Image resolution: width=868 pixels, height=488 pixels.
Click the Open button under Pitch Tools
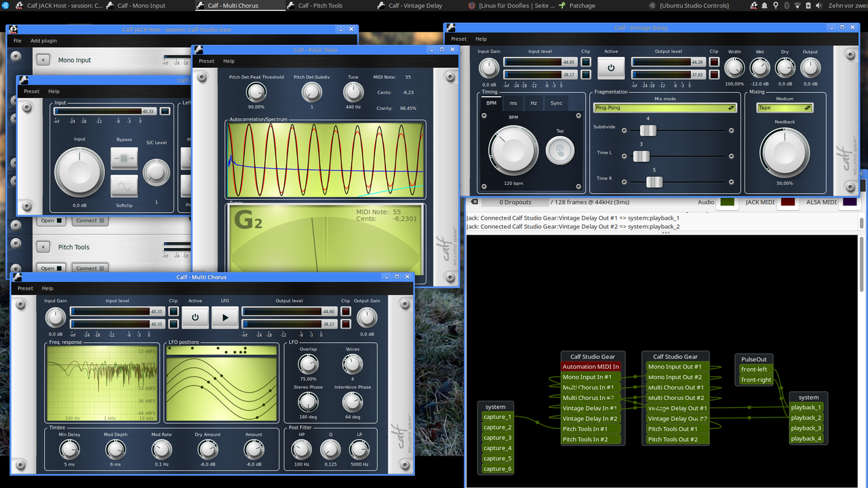[x=51, y=268]
